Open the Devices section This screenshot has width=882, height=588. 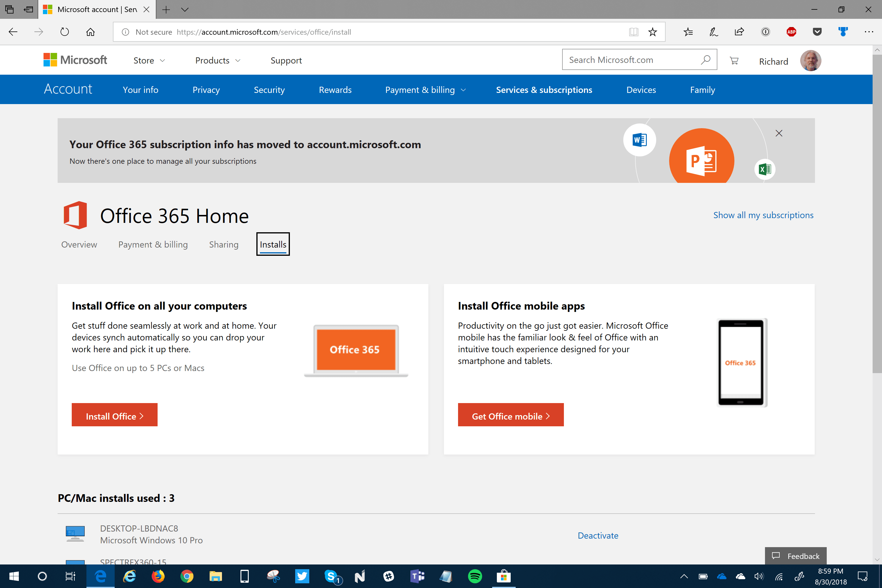[641, 90]
